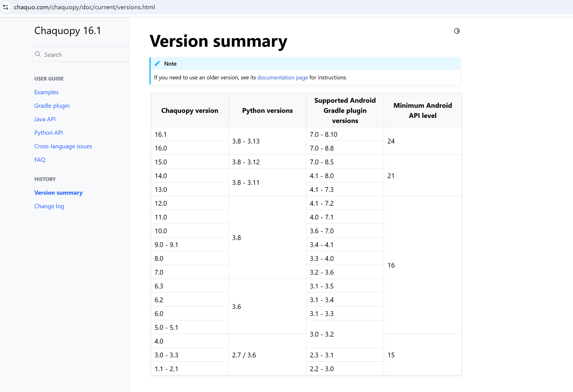Viewport: 573px width, 392px height.
Task: Open the Change log page
Action: (49, 206)
